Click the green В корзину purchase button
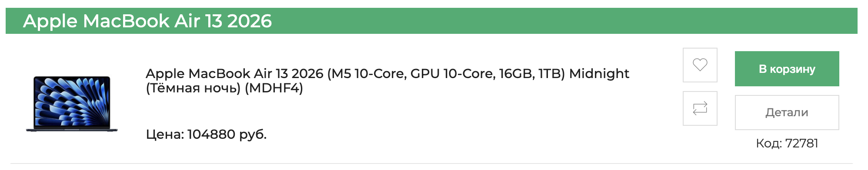 point(787,69)
